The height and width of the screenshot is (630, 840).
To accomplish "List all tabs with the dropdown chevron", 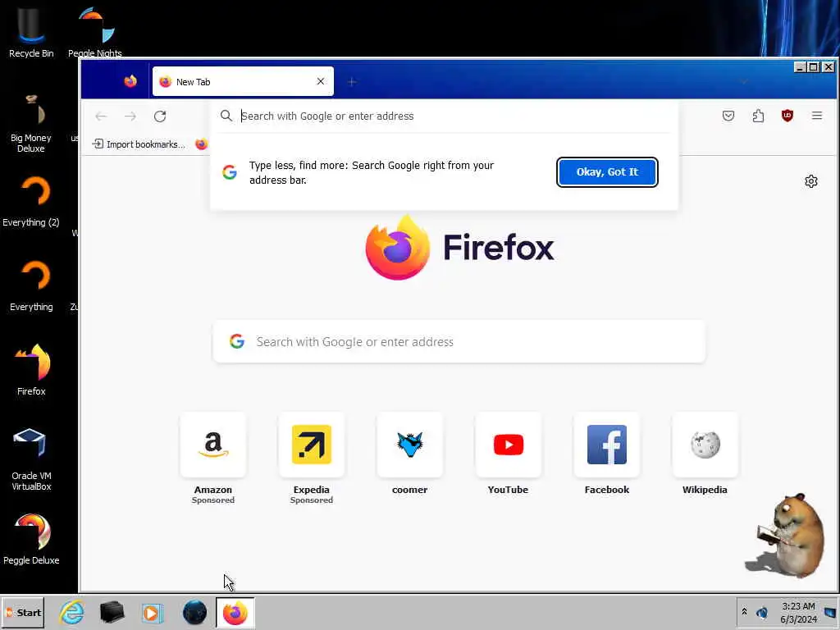I will coord(744,81).
